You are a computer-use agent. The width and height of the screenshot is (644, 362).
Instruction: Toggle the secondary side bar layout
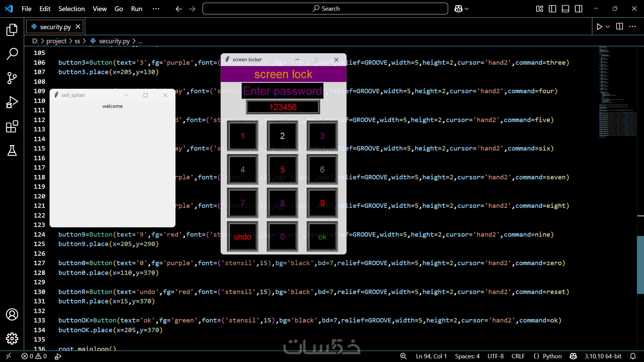click(x=579, y=9)
